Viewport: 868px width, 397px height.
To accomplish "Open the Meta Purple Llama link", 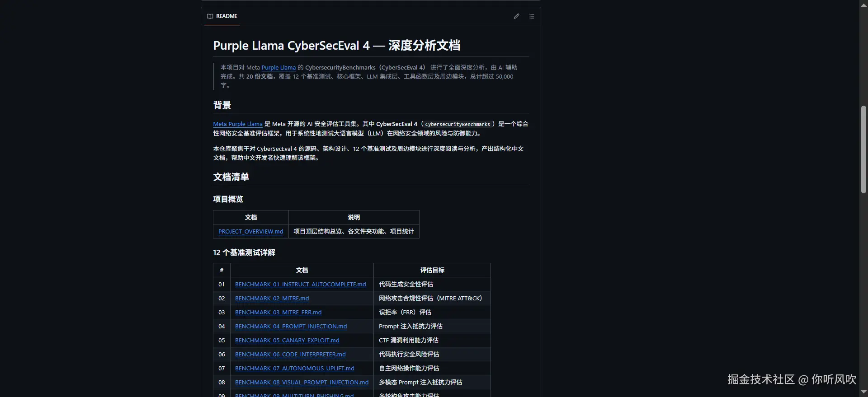I will (x=238, y=124).
